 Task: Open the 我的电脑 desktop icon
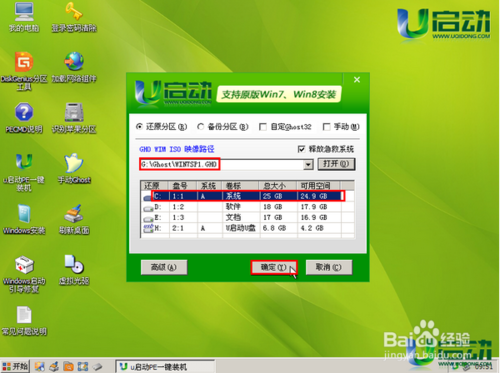click(x=24, y=17)
